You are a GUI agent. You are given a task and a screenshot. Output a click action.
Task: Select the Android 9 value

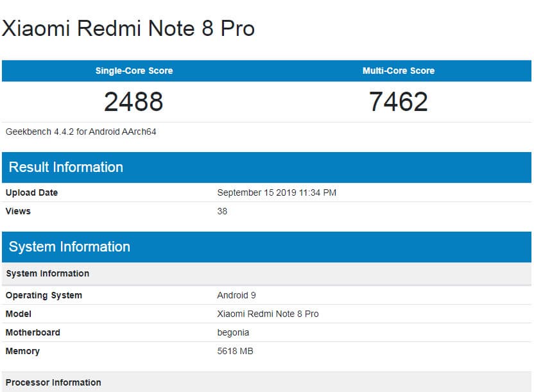(x=236, y=295)
